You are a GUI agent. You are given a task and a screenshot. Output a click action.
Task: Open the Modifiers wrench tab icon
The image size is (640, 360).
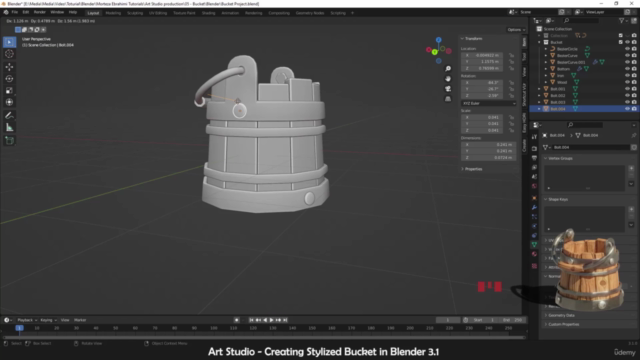click(x=534, y=207)
